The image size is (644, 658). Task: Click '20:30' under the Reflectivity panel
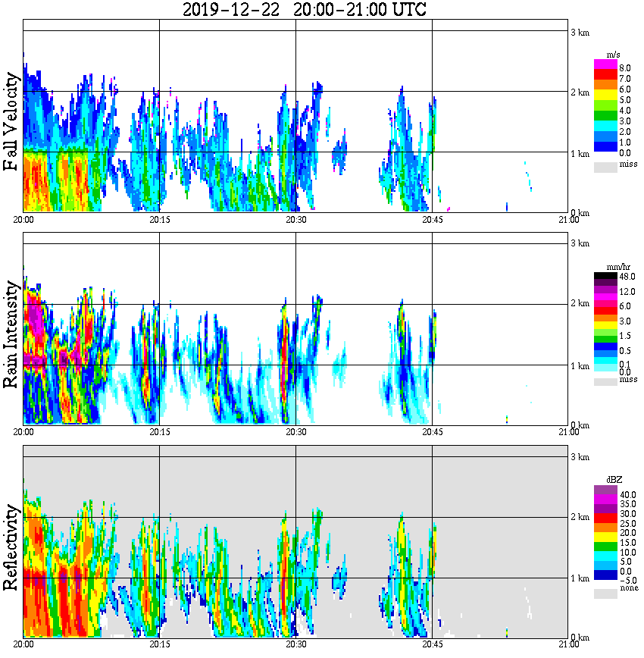click(x=295, y=644)
